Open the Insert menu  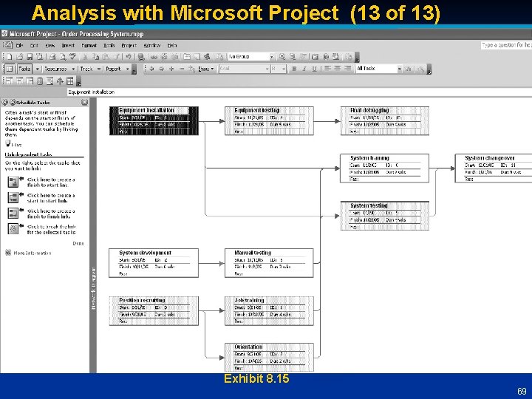point(68,45)
